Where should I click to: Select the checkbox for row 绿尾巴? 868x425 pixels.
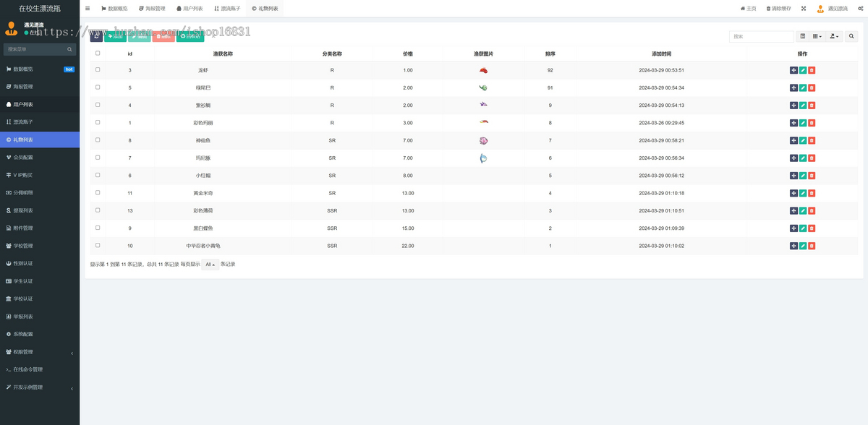pos(98,87)
